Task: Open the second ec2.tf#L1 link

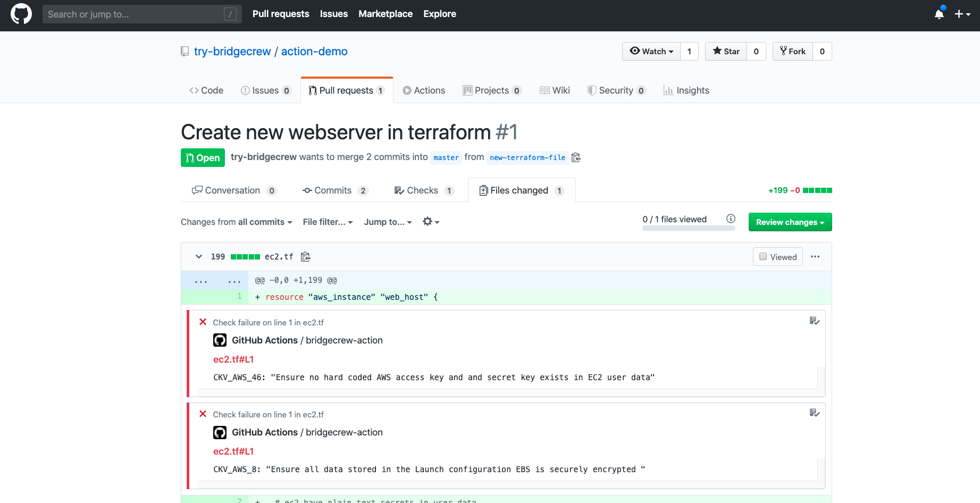Action: click(x=233, y=451)
